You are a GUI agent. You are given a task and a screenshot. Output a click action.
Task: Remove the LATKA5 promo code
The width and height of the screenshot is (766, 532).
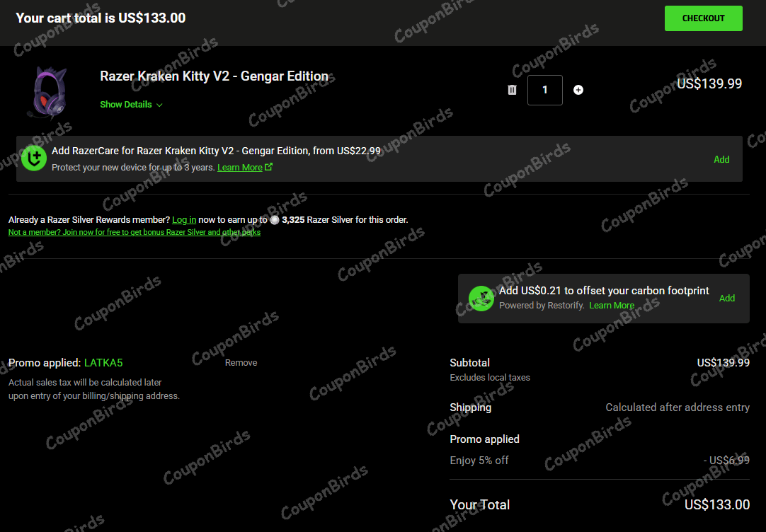coord(241,363)
